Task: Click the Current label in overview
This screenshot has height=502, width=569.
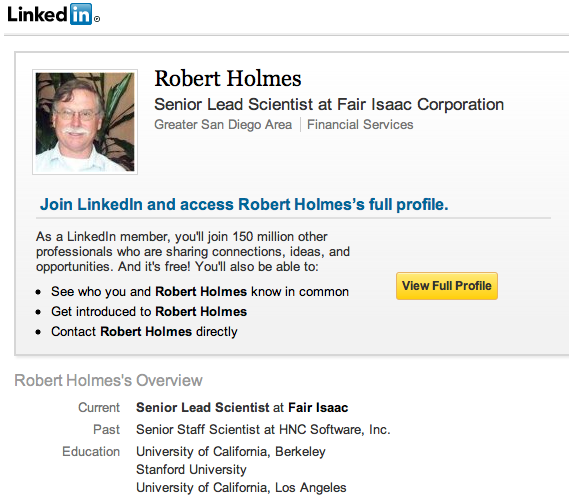Action: (99, 407)
